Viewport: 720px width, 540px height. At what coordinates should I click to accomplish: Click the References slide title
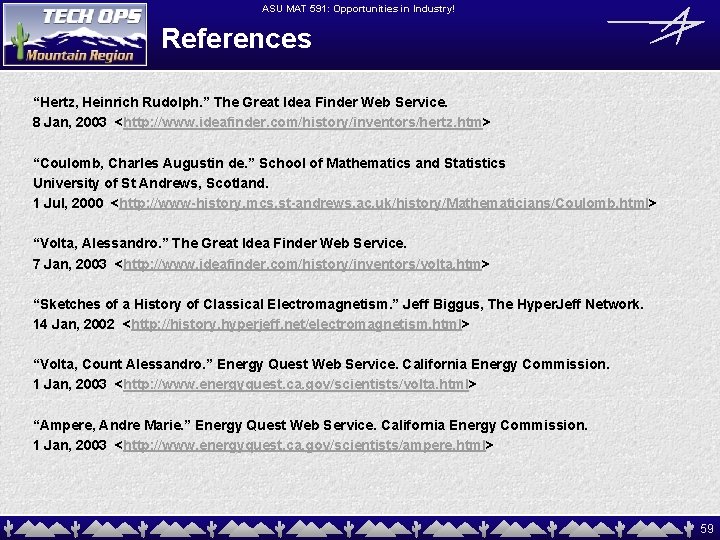236,39
